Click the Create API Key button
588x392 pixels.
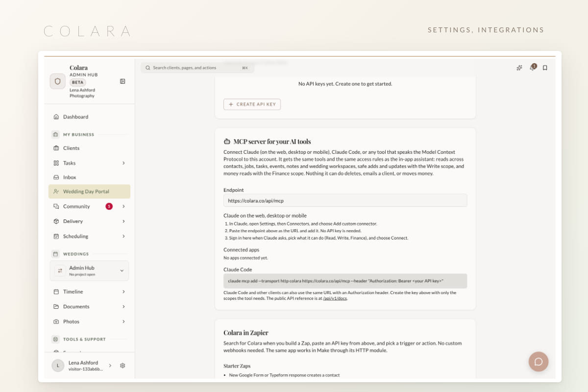coord(252,104)
